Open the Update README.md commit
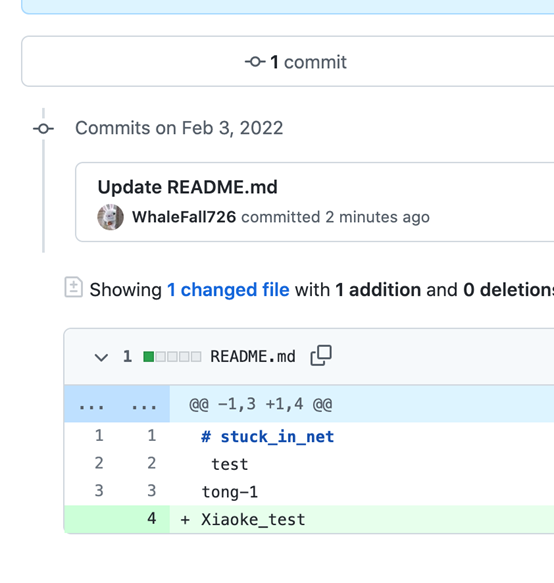This screenshot has height=583, width=554. point(187,187)
